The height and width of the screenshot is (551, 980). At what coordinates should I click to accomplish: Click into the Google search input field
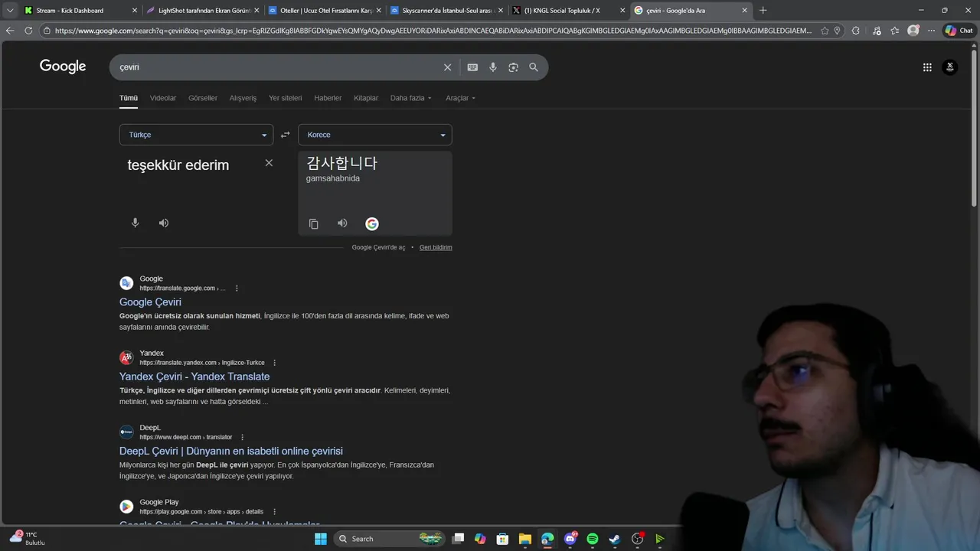pyautogui.click(x=279, y=67)
